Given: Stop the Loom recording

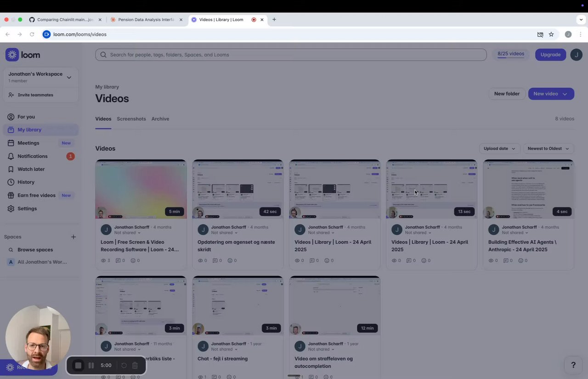Looking at the screenshot, I should pyautogui.click(x=78, y=366).
